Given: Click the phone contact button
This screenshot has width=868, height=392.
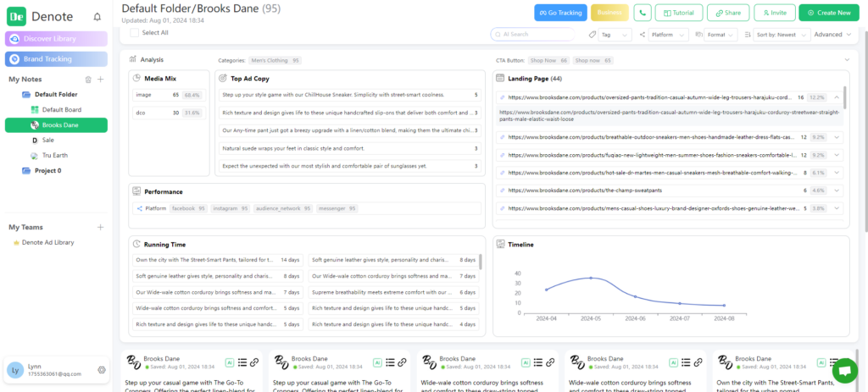Looking at the screenshot, I should (643, 13).
